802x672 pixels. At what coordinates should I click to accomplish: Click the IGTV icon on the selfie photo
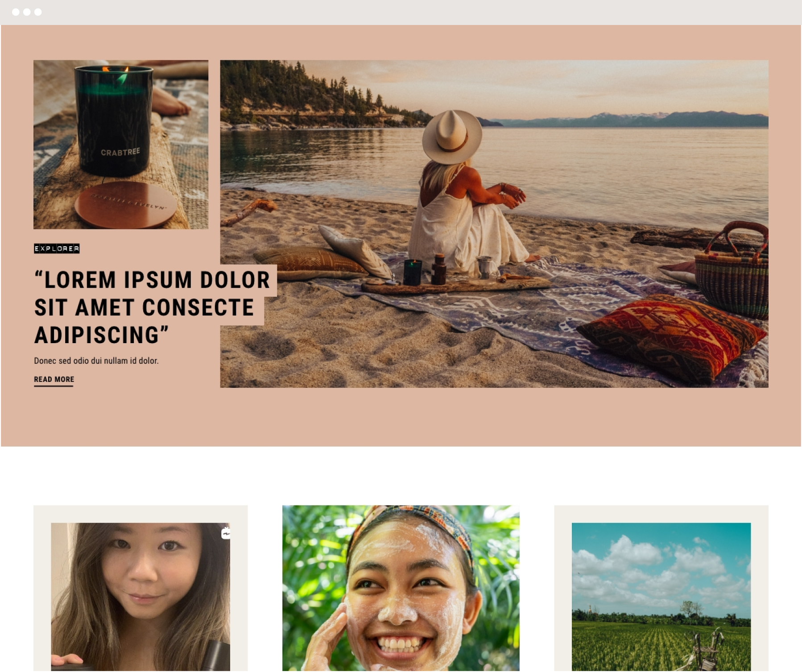click(x=226, y=533)
